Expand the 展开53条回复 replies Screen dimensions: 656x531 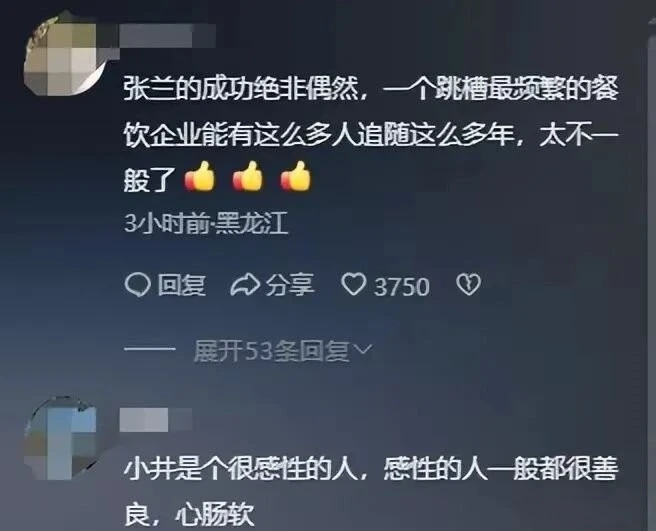(271, 351)
